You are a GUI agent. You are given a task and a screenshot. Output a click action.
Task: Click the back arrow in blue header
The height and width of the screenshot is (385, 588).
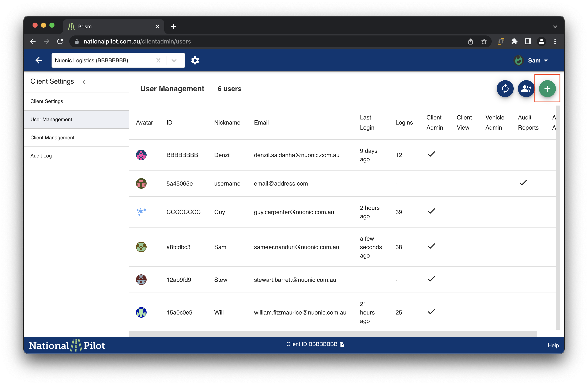click(39, 60)
